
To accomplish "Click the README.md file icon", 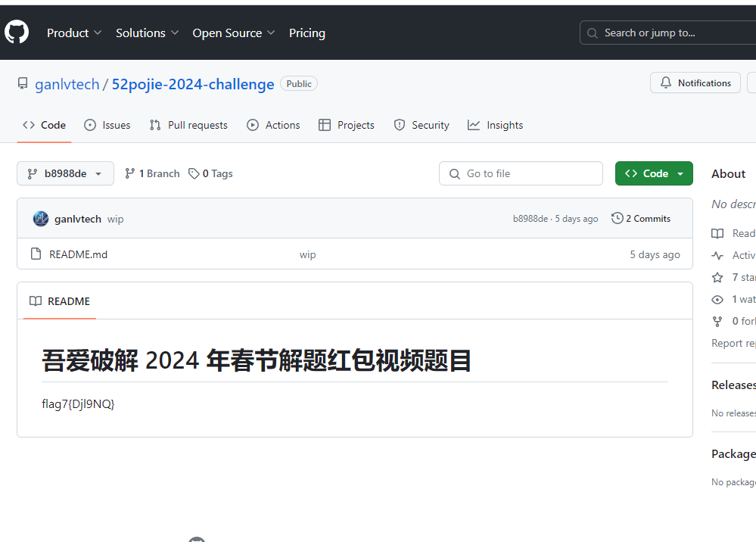I will [x=36, y=254].
